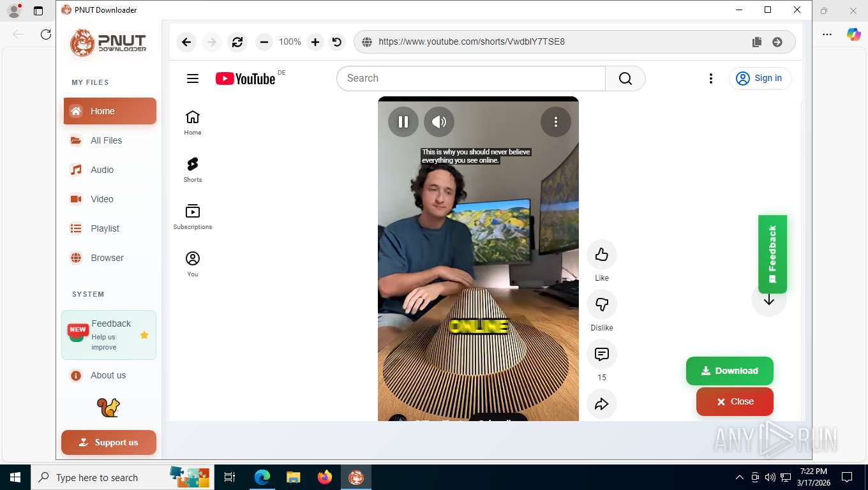Reset zoom with the circular arrow icon
The height and width of the screenshot is (490, 868).
click(x=337, y=42)
